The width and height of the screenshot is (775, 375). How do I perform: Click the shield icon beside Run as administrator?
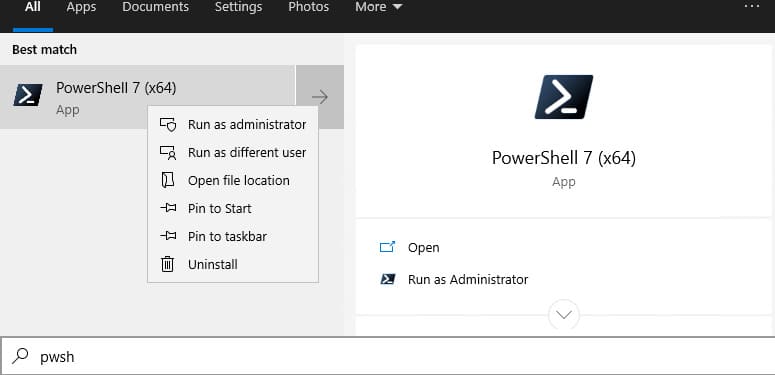pos(168,125)
